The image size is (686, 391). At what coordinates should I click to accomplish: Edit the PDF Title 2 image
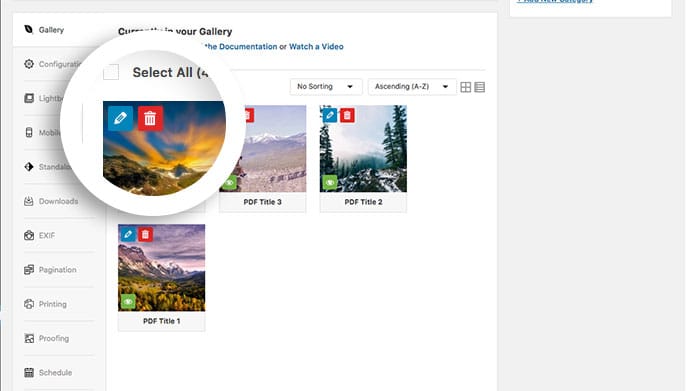coord(330,115)
